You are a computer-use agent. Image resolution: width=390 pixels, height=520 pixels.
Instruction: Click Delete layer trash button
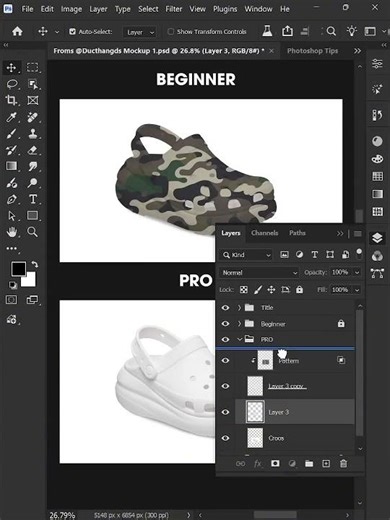343,463
